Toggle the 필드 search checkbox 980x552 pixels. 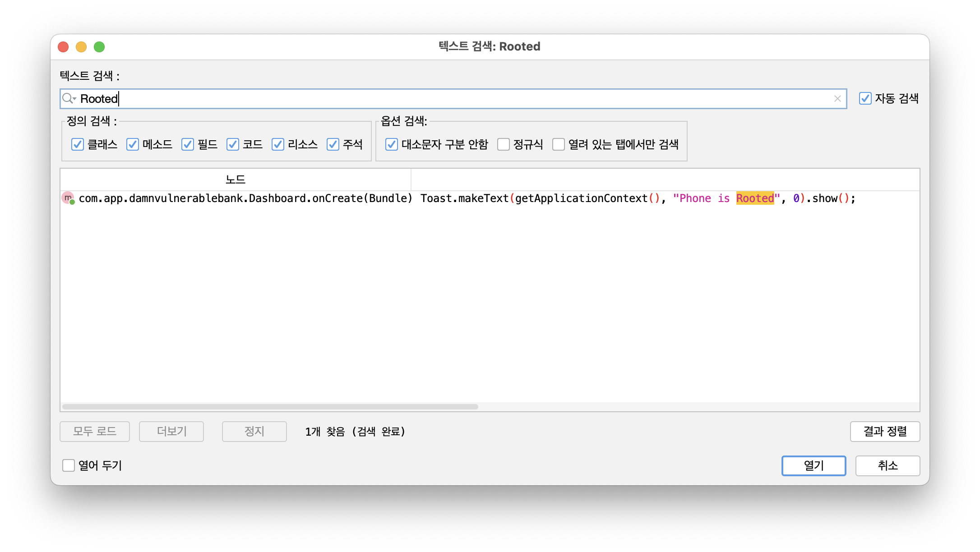click(188, 144)
